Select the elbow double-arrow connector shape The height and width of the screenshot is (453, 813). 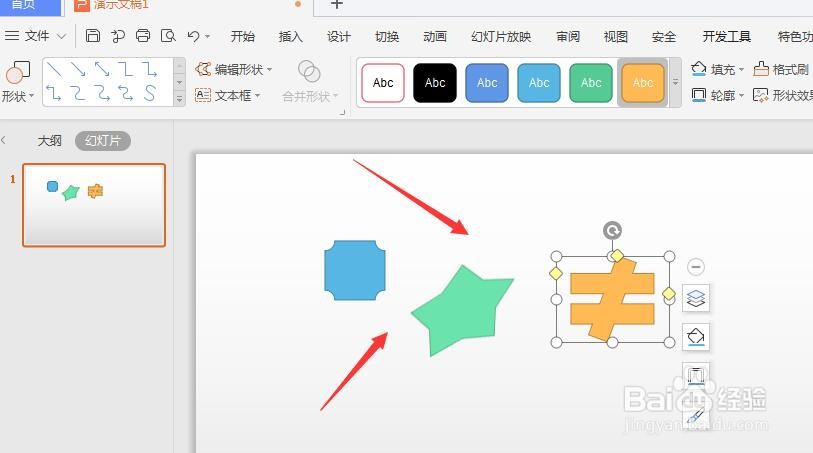54,93
